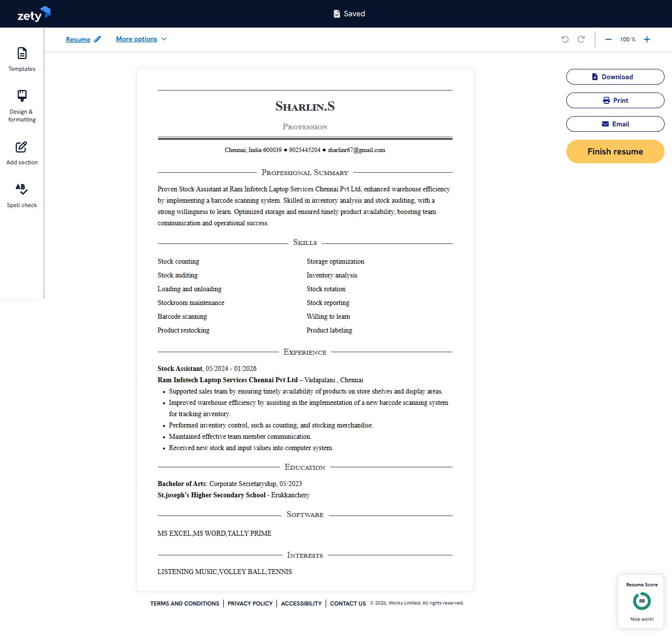This screenshot has height=637, width=672.
Task: Email the resume
Action: point(615,124)
